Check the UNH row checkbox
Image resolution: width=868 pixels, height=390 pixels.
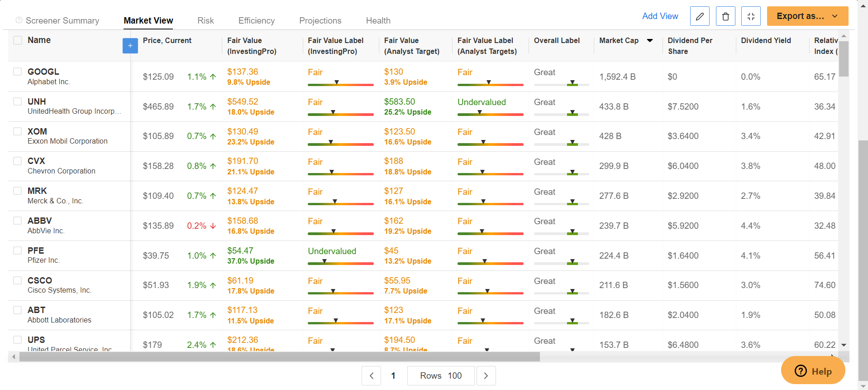pyautogui.click(x=18, y=101)
